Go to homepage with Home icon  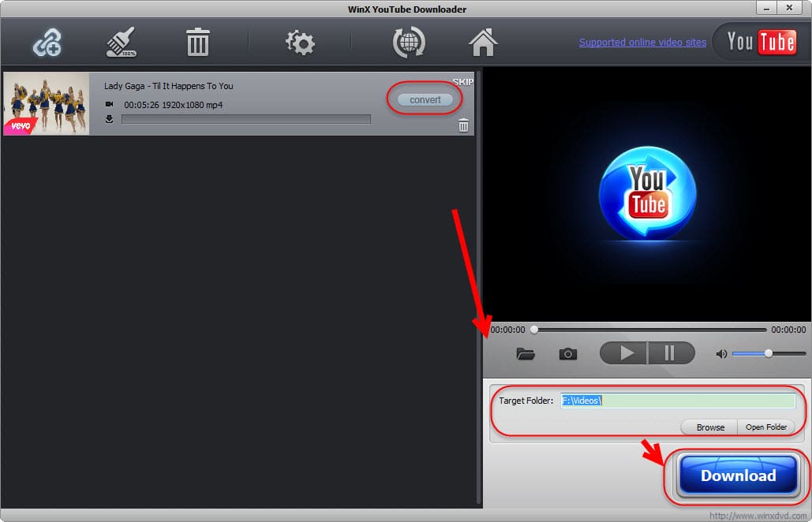483,43
